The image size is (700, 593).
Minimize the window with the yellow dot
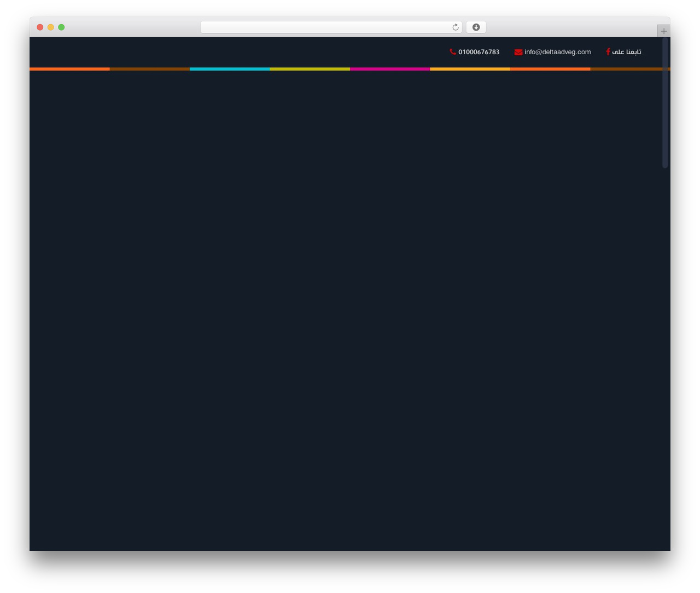[x=50, y=27]
